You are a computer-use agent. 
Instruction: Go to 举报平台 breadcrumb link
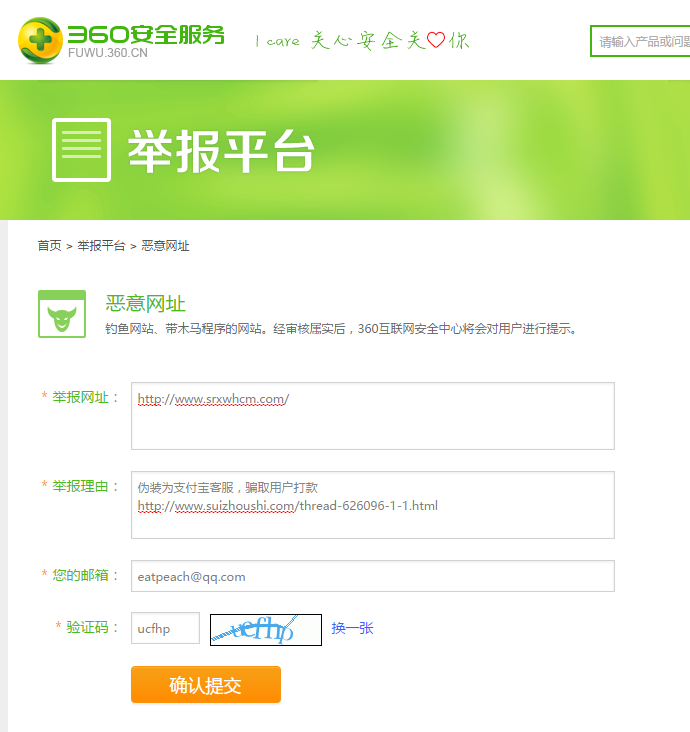[101, 246]
